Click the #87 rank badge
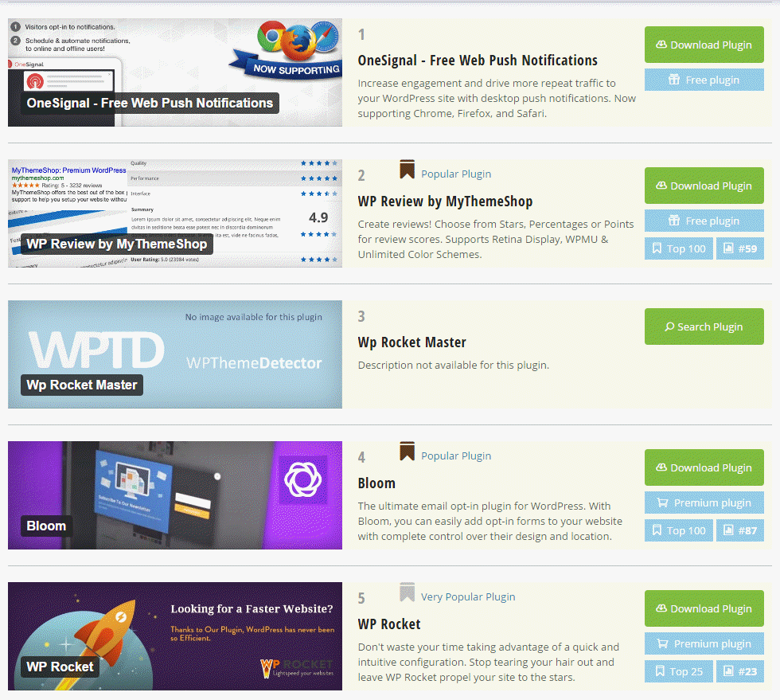Image resolution: width=780 pixels, height=700 pixels. tap(740, 530)
